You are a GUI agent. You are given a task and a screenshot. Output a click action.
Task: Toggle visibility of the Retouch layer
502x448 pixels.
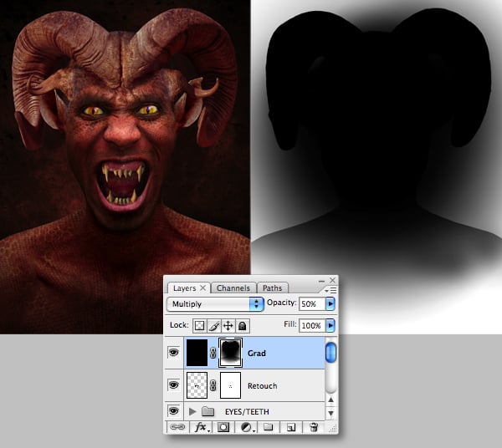174,385
